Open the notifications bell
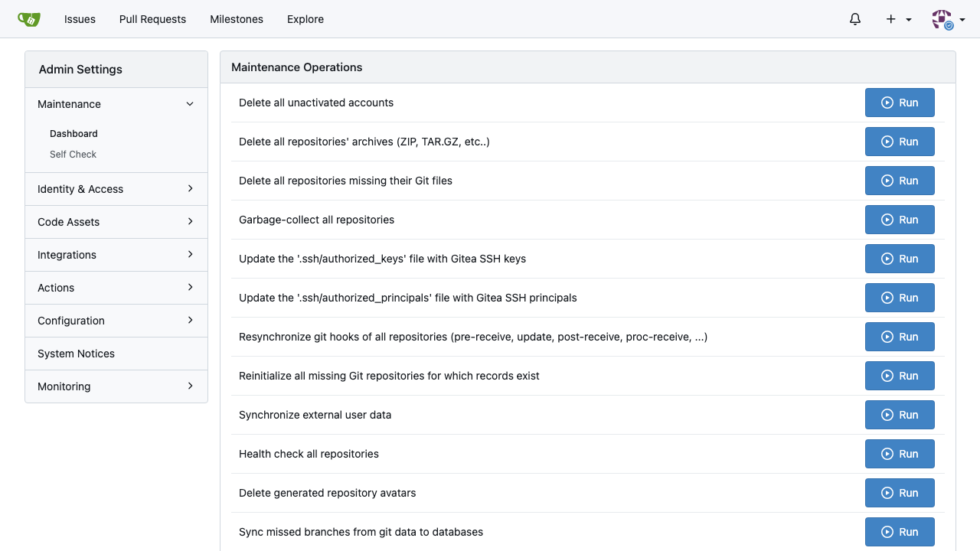Viewport: 980px width, 551px height. tap(855, 19)
